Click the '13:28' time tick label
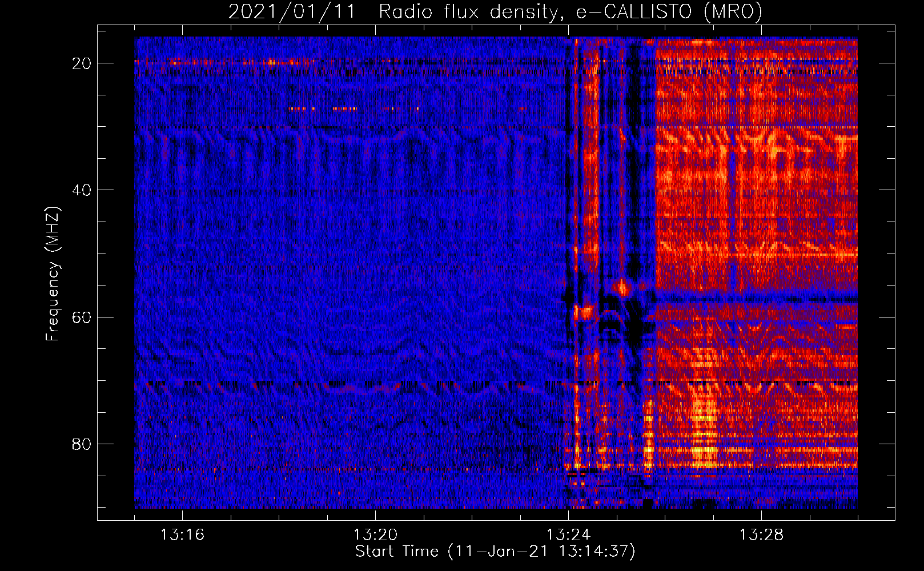 tap(761, 535)
